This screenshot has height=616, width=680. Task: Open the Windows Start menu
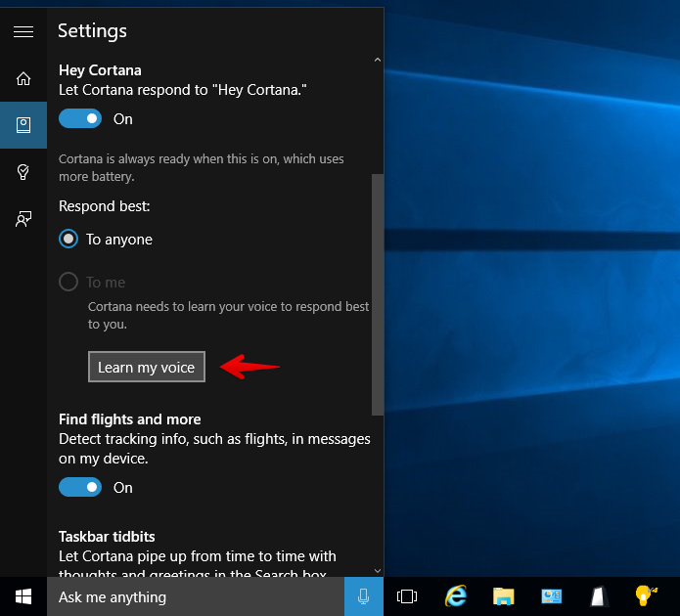23,596
